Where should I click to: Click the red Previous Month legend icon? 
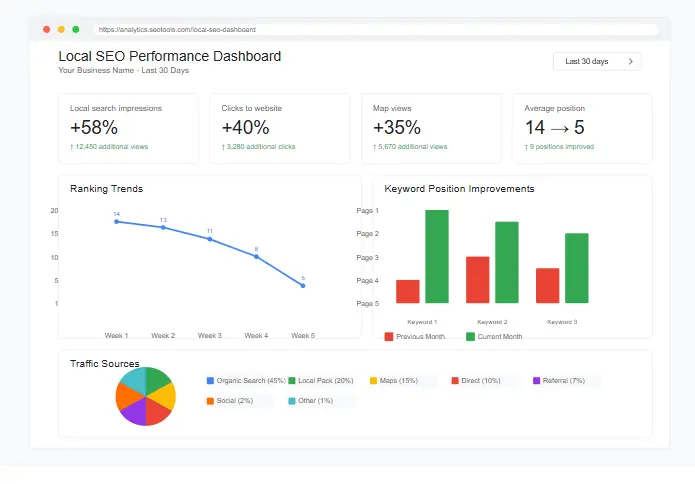tap(389, 337)
